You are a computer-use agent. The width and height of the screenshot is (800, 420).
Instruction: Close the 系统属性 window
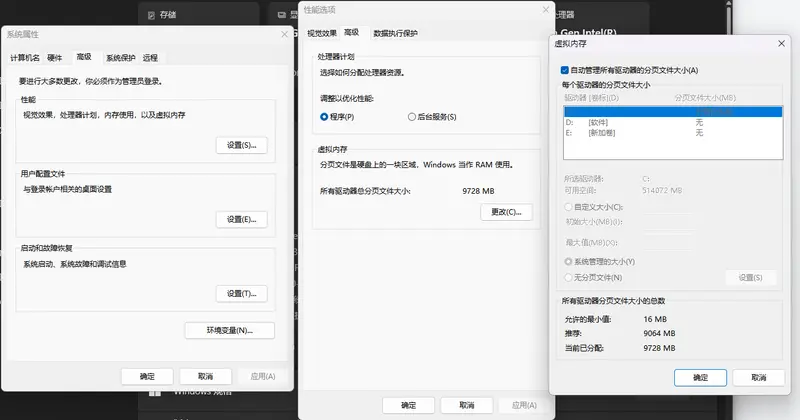284,34
